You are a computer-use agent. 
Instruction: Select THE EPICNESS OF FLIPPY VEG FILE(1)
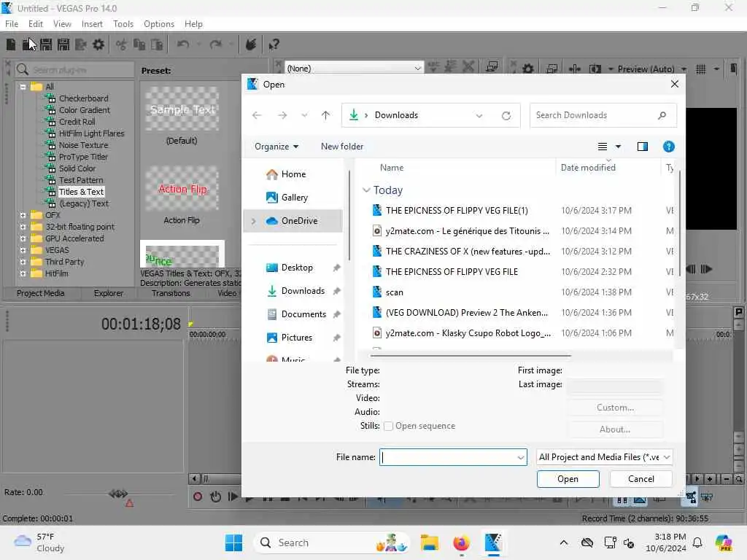click(x=457, y=211)
